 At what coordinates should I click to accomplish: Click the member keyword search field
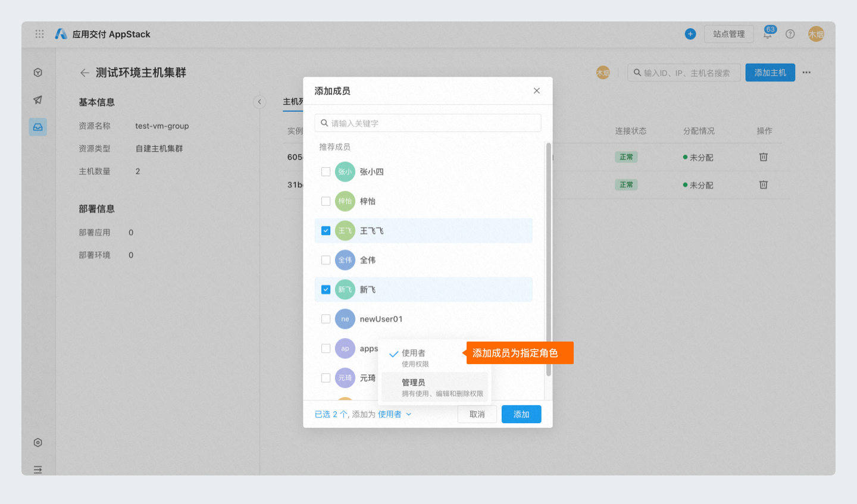428,123
